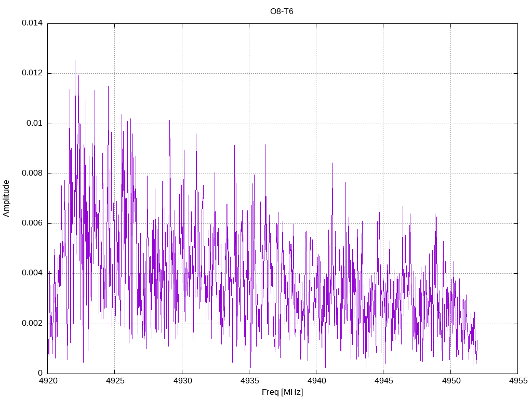Click the 0.002 y-axis tick label
This screenshot has width=532, height=399.
click(32, 323)
